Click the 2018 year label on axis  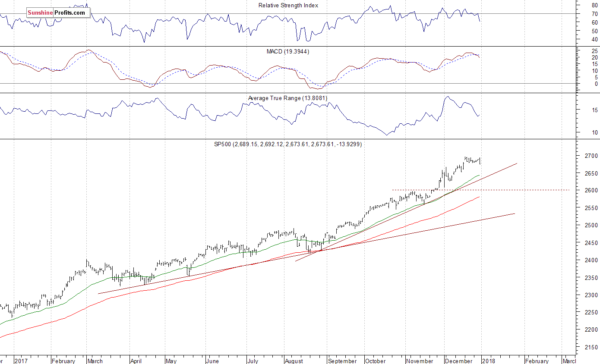489,361
